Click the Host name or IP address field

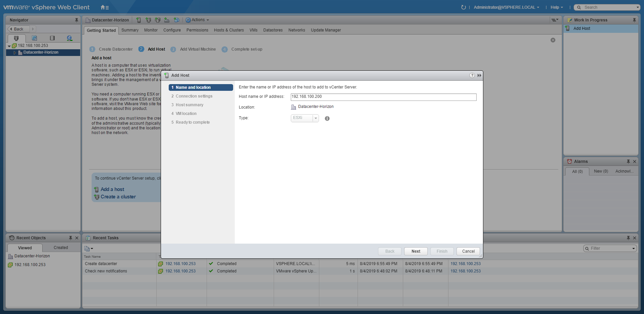pos(383,97)
